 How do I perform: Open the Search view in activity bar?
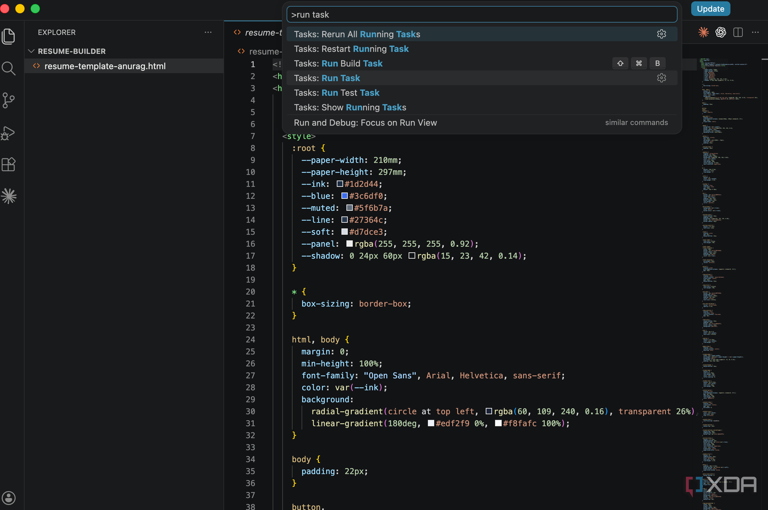(x=9, y=69)
